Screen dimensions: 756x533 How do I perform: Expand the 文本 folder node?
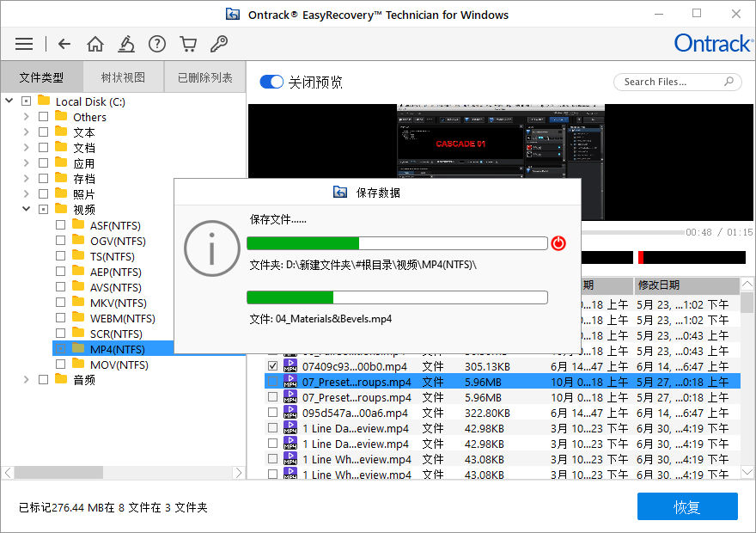tap(26, 132)
